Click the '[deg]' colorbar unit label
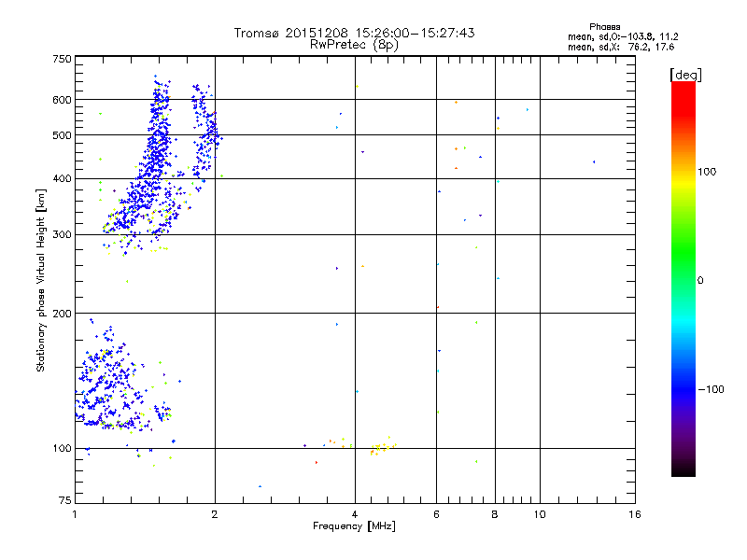This screenshot has height=560, width=747. [x=685, y=75]
